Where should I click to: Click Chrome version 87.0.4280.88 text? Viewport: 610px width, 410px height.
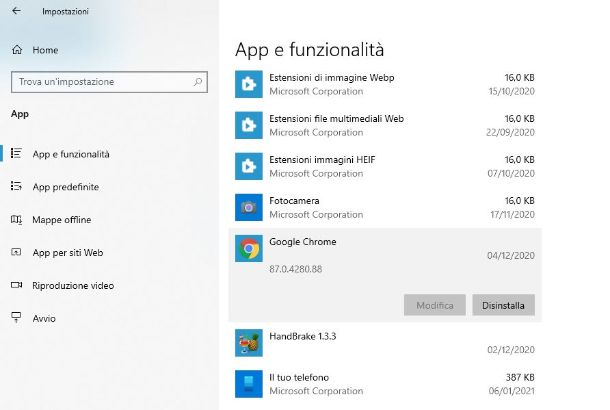(x=296, y=269)
